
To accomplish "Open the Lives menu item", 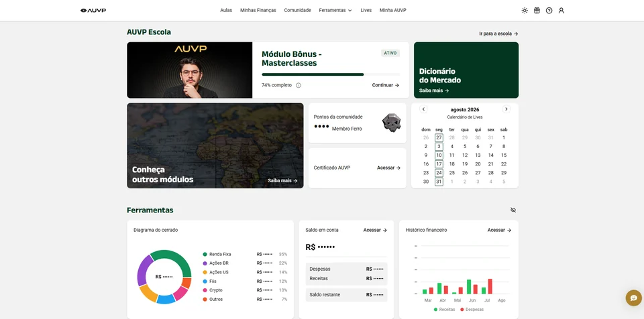I will [x=366, y=10].
